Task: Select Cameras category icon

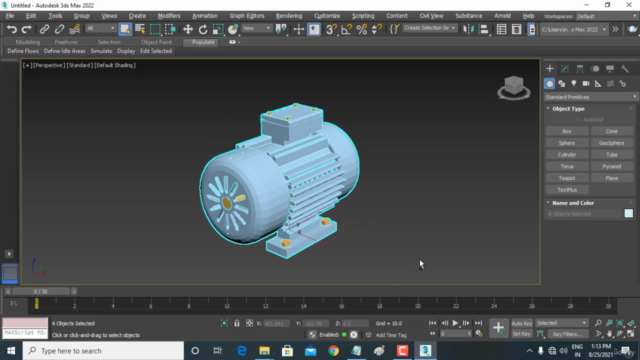Action: pos(586,84)
